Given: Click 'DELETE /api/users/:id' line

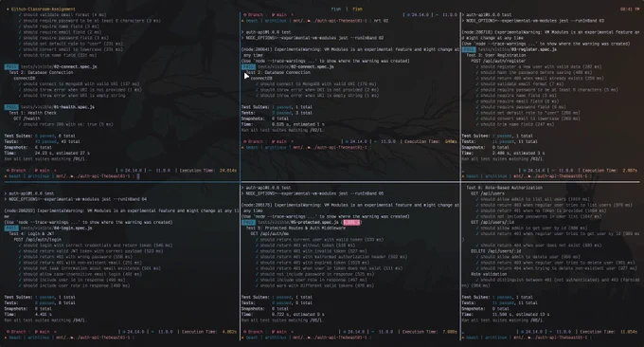Looking at the screenshot, I should point(495,251).
